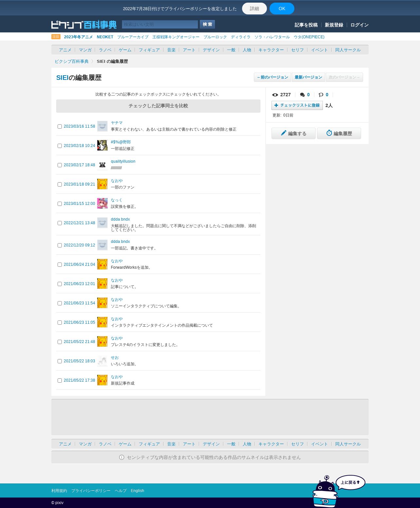The height and width of the screenshot is (508, 420).
Task: Open the マンガ category in the top menu
Action: point(85,50)
